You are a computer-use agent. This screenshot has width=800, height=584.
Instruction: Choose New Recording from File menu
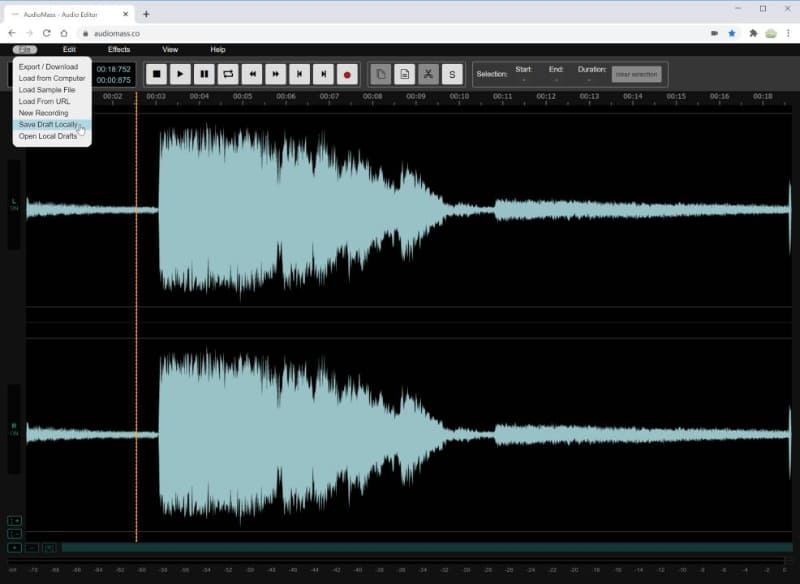(x=52, y=113)
